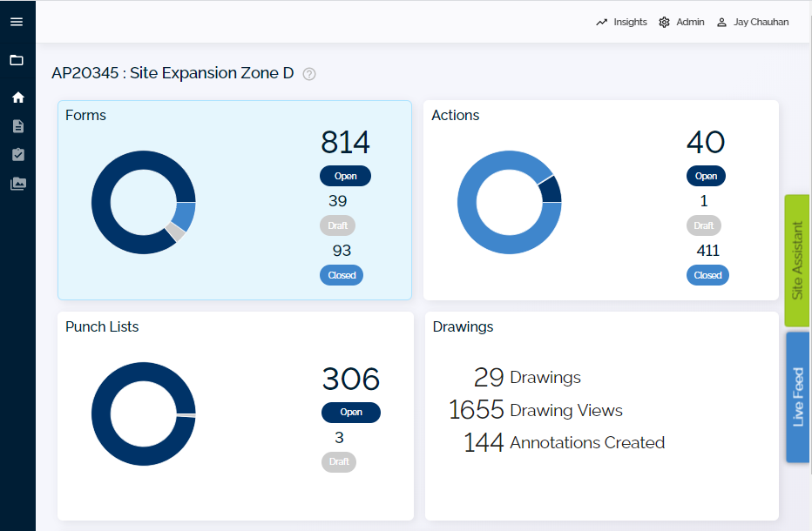The image size is (812, 531).
Task: Click the Draft badge in the Forms card
Action: tap(338, 225)
